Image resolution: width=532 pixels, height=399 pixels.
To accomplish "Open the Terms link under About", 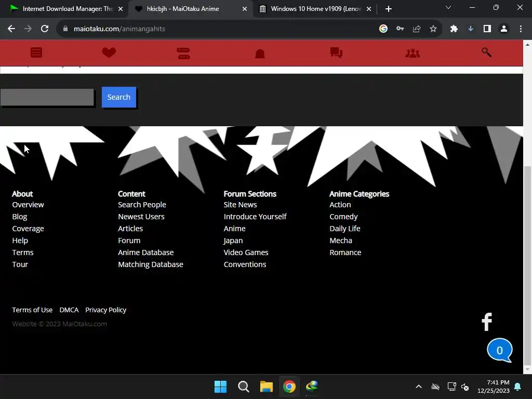I will tap(23, 252).
